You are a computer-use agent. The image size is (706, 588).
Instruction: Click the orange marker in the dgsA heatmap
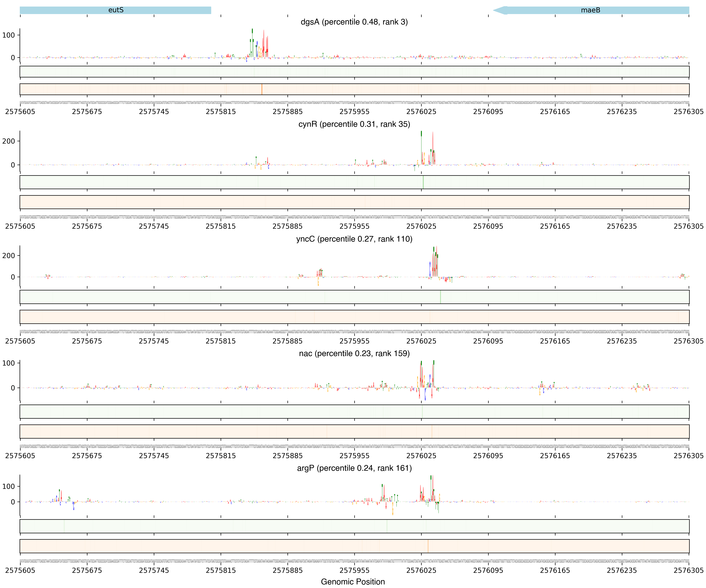(x=262, y=89)
